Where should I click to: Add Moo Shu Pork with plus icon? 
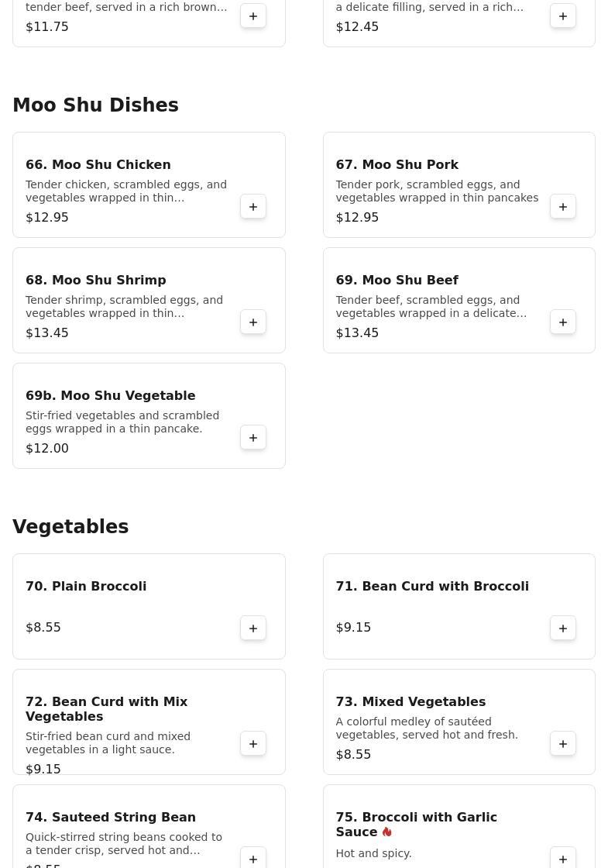click(x=563, y=207)
